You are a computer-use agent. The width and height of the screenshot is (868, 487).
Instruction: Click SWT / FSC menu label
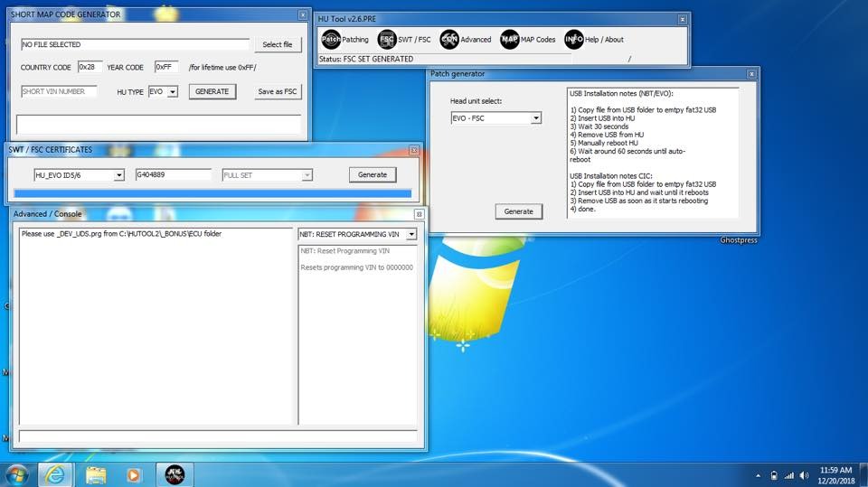(414, 40)
